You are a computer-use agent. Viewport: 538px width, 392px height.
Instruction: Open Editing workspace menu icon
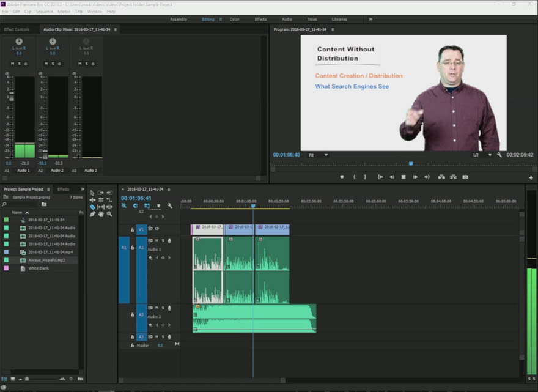(x=221, y=19)
